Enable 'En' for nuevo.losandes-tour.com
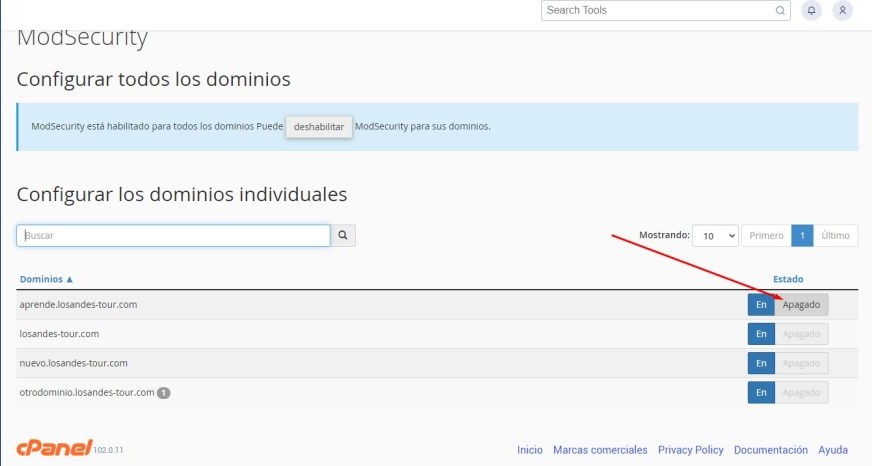This screenshot has height=466, width=872. [760, 363]
